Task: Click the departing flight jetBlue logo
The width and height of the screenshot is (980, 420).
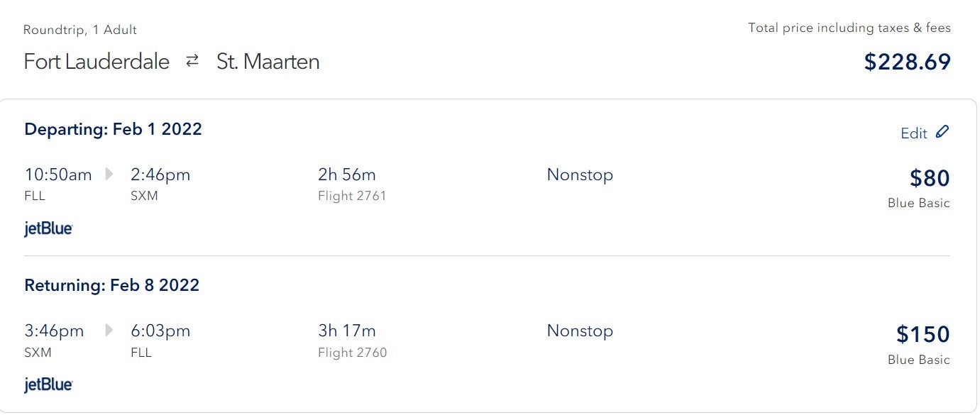Action: click(48, 228)
